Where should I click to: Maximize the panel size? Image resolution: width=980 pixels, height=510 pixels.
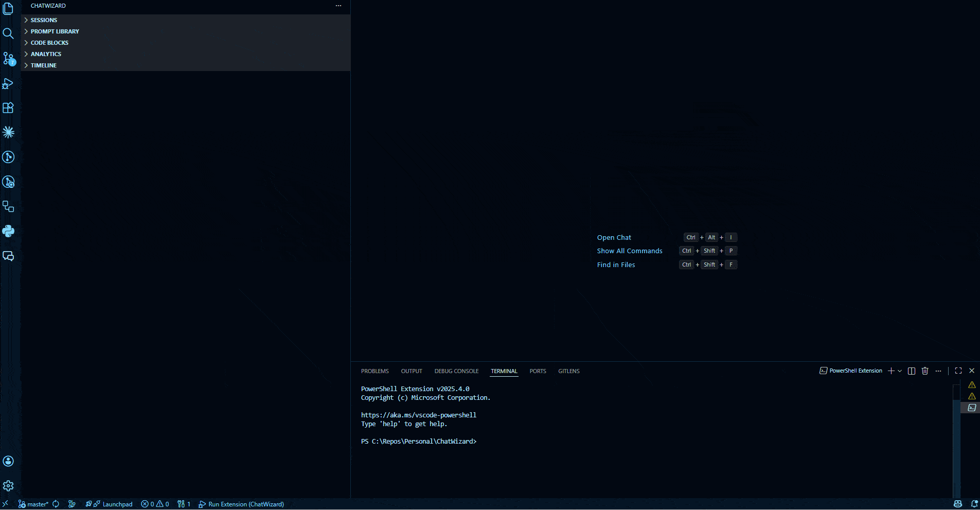point(958,371)
